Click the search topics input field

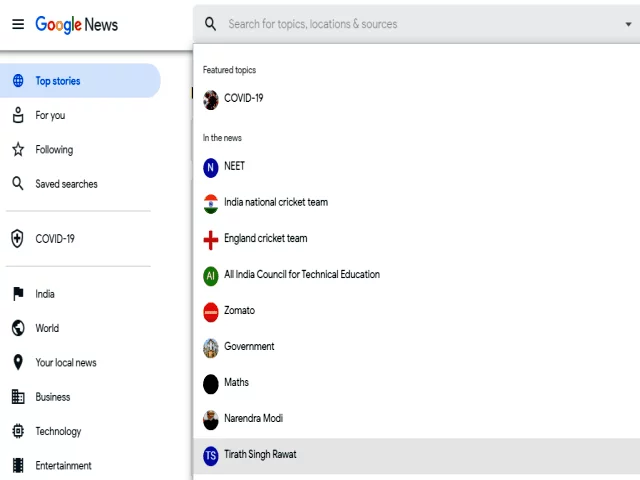(422, 24)
